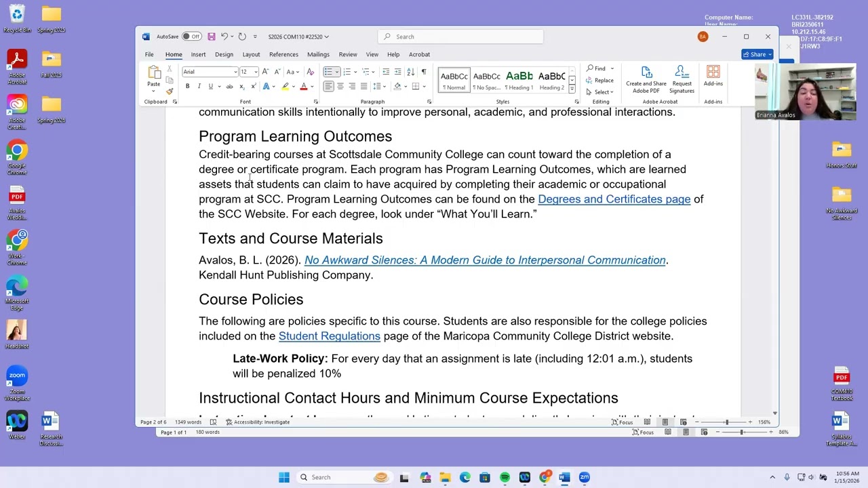Toggle Italic formatting
The width and height of the screenshot is (868, 488).
[x=199, y=86]
